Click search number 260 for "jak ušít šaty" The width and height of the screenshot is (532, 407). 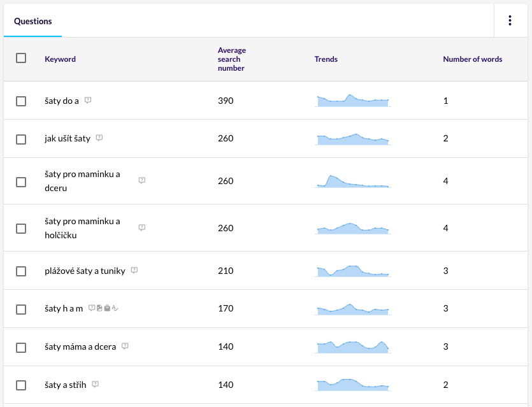[x=226, y=138]
